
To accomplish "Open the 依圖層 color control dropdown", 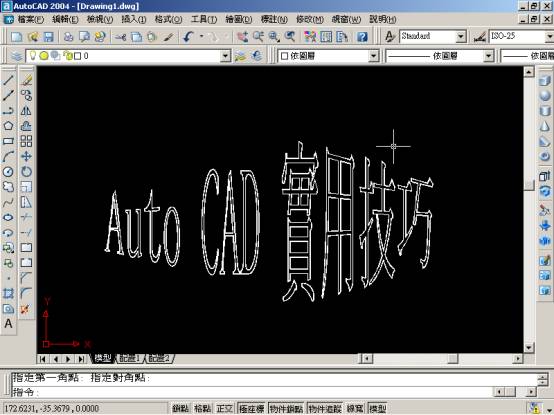I will tap(373, 56).
